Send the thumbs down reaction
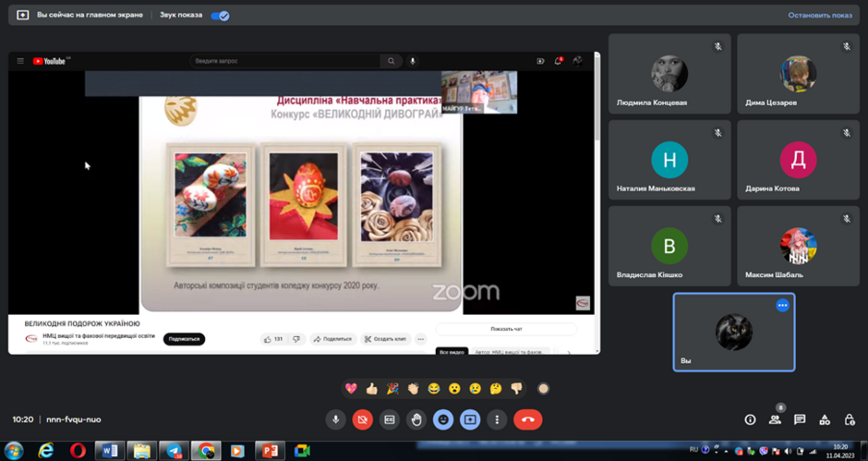The image size is (868, 461). tap(516, 388)
